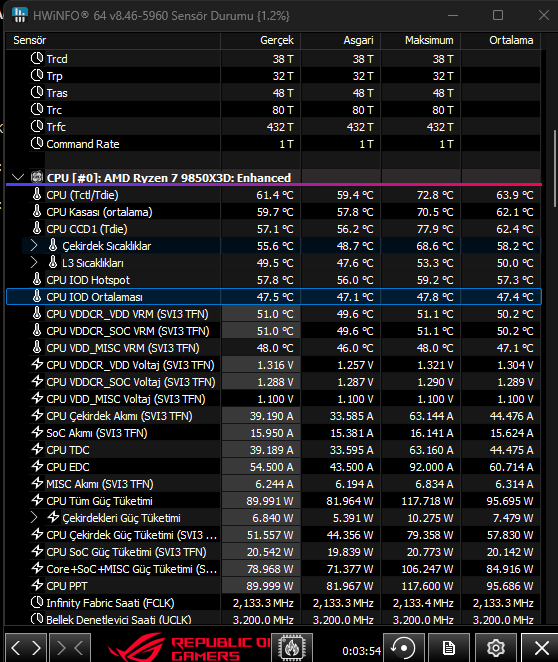Click the expand columns left-right arrows button
The image size is (558, 662).
click(x=26, y=647)
